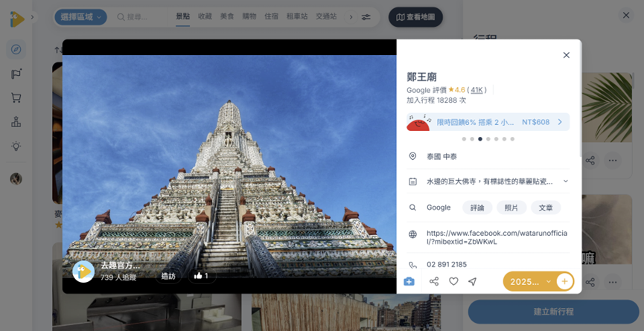Switch to the 購物 tab

249,16
